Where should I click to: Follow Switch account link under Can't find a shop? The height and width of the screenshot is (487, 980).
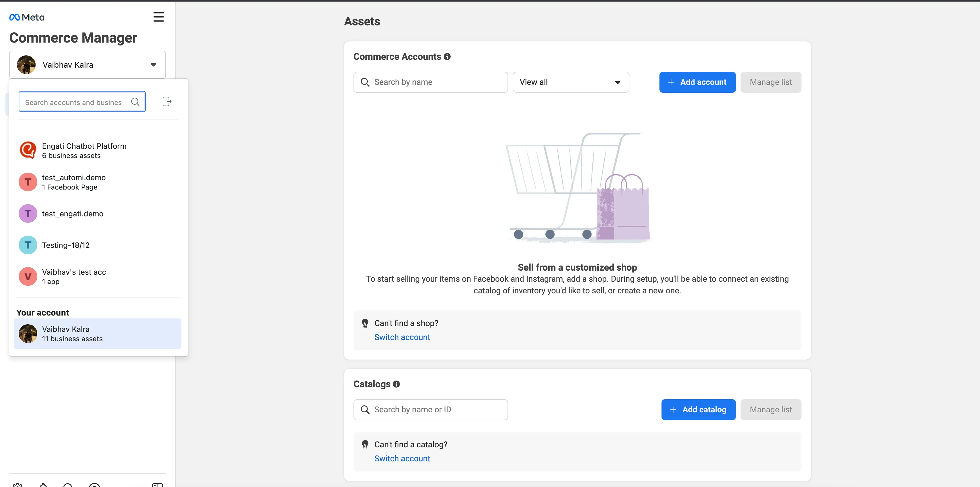(x=402, y=337)
